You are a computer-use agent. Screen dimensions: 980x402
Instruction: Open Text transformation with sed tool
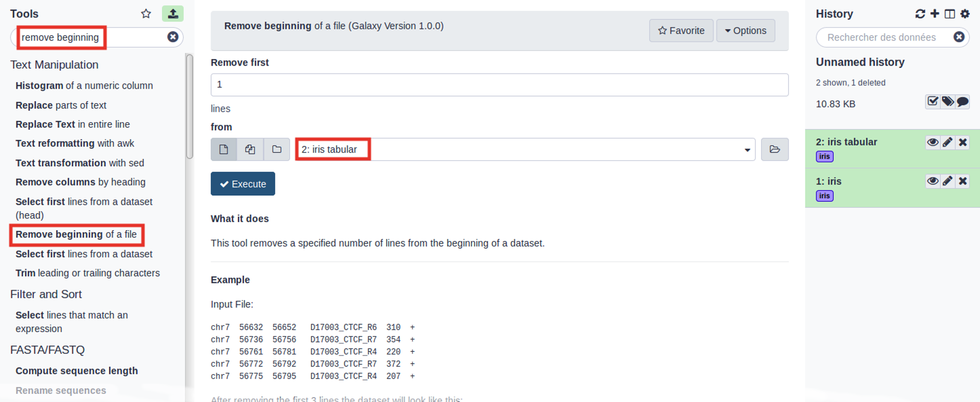tap(80, 163)
